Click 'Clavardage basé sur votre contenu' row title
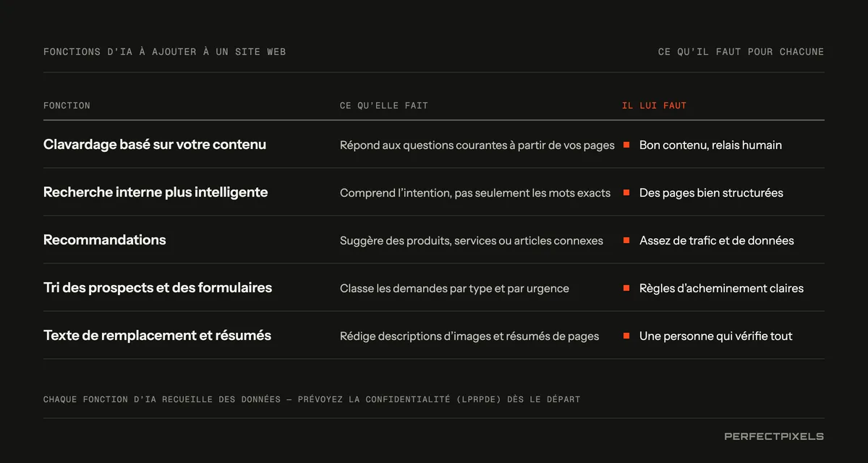The height and width of the screenshot is (463, 868). click(155, 145)
